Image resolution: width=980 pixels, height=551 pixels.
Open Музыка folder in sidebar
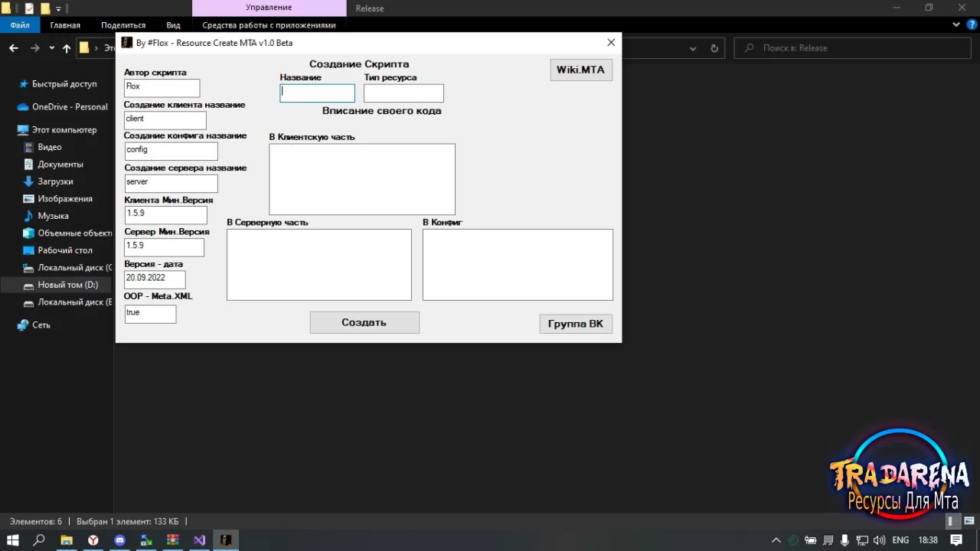pyautogui.click(x=53, y=216)
